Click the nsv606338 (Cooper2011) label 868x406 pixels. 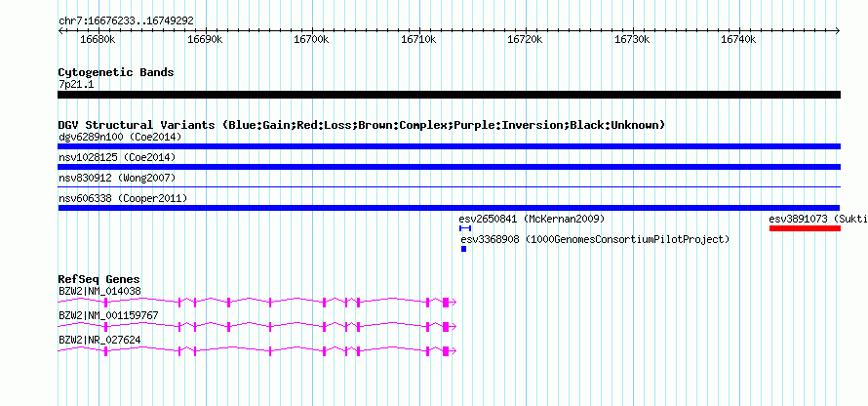(123, 198)
